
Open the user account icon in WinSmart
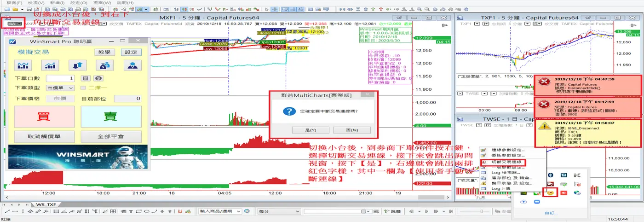point(132,65)
